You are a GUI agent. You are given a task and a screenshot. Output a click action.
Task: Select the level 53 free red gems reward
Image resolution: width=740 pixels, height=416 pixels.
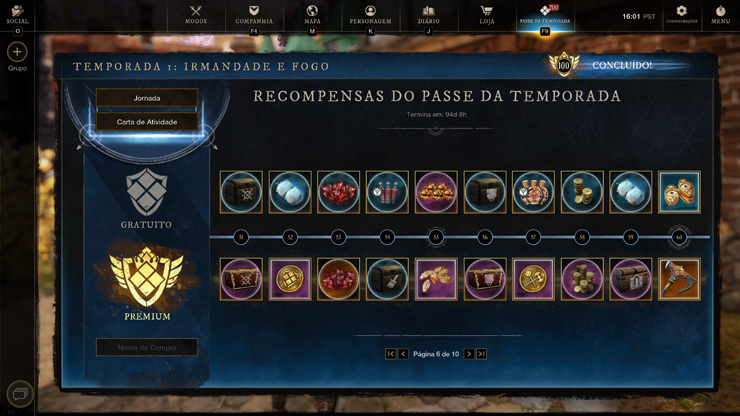tap(338, 192)
